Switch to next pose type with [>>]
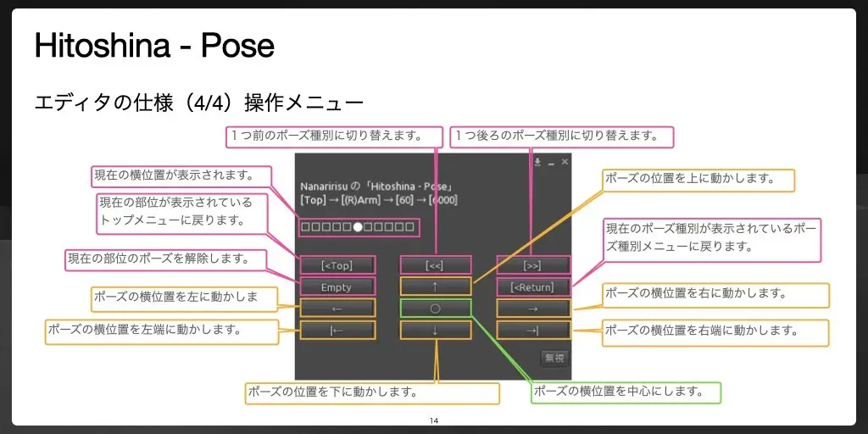 [x=533, y=265]
